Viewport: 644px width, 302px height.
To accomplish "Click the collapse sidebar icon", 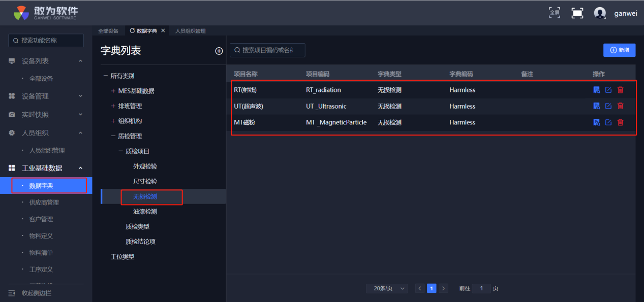I will 12,293.
